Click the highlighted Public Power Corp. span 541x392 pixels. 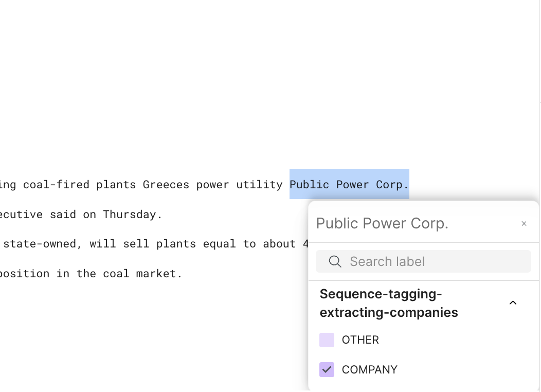coord(349,185)
